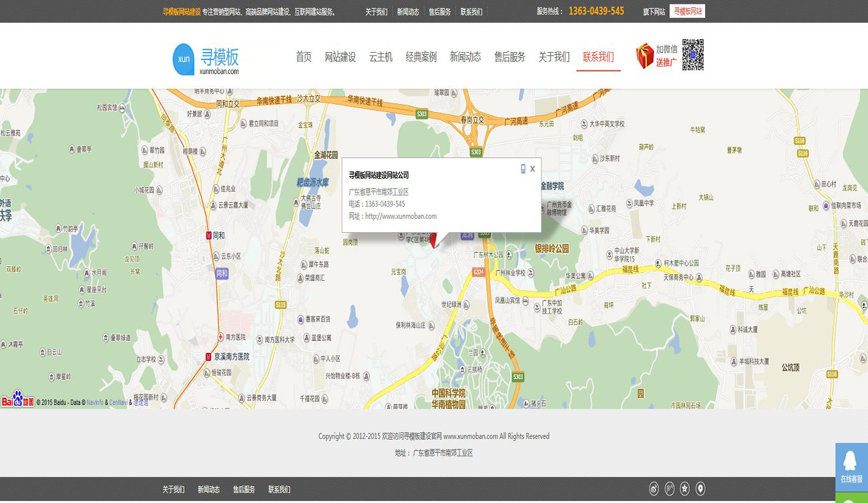Click the orange 寻模板网站建设 link at top left
The width and height of the screenshot is (868, 503).
coord(181,12)
